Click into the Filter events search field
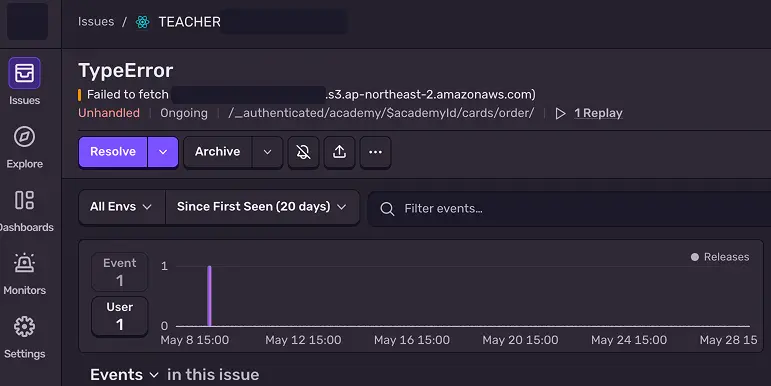This screenshot has height=386, width=771. (x=569, y=208)
